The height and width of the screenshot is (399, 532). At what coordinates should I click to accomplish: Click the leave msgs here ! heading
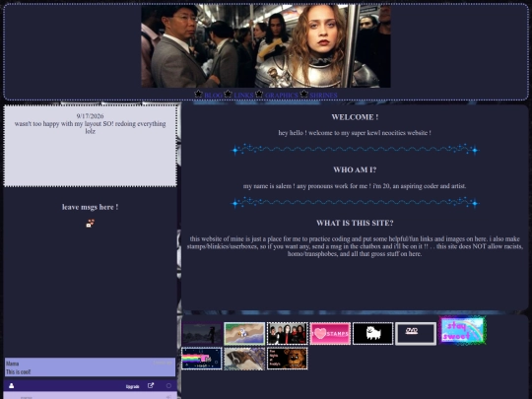click(91, 207)
